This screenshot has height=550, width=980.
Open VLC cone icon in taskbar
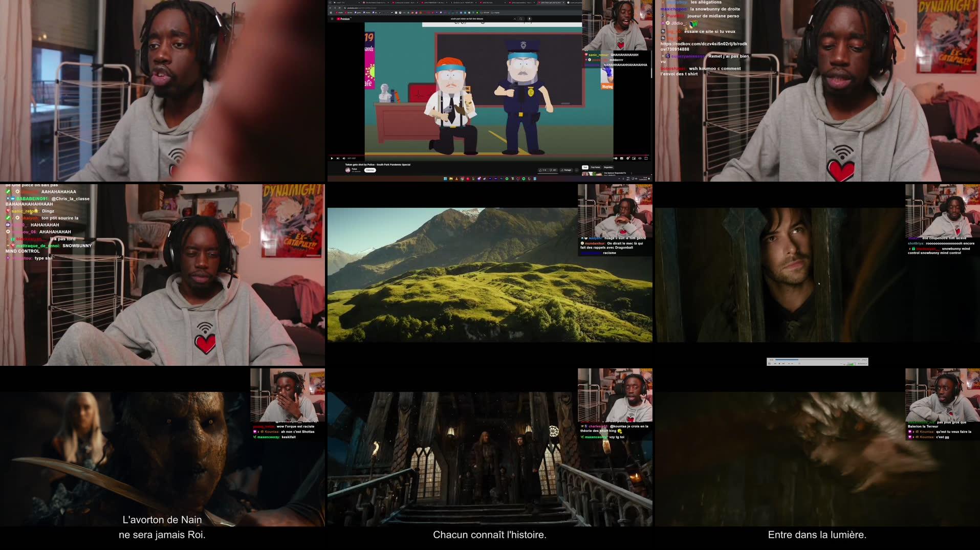coord(456,179)
